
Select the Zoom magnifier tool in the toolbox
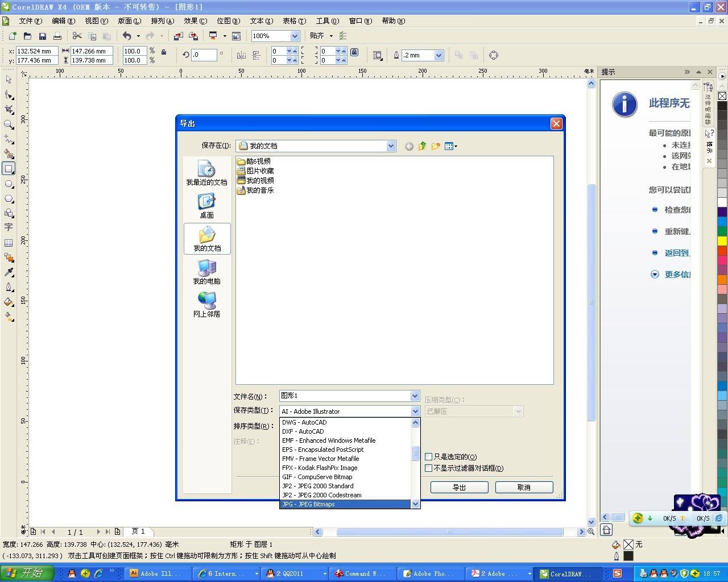click(x=9, y=124)
